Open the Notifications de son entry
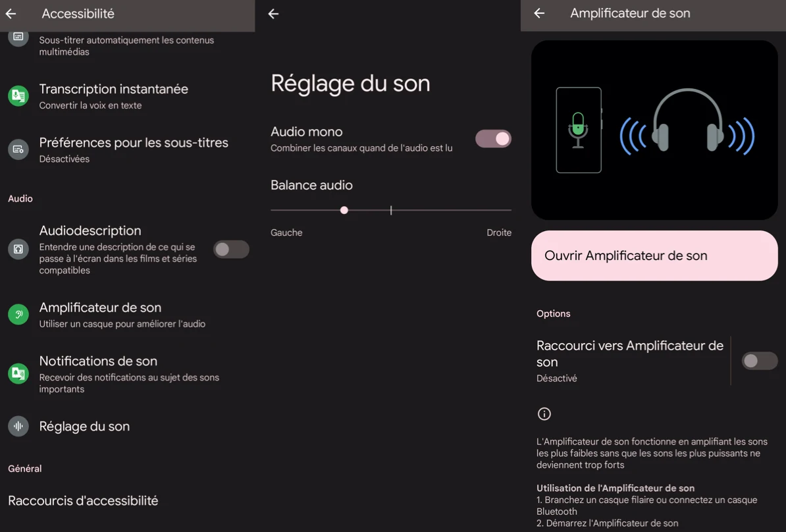Image resolution: width=786 pixels, height=532 pixels. click(x=127, y=373)
